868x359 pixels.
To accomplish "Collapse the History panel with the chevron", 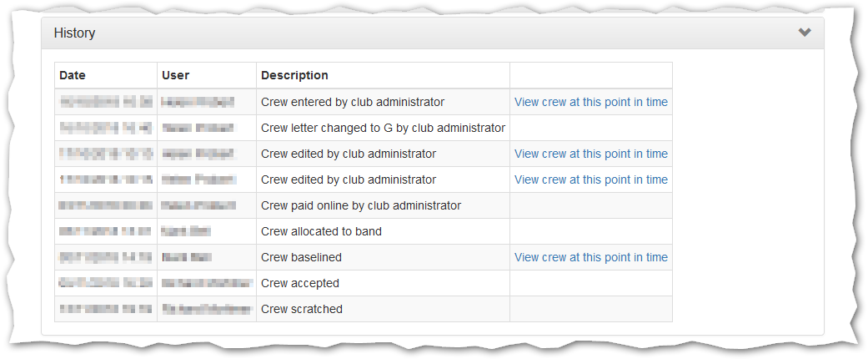I will pyautogui.click(x=804, y=33).
